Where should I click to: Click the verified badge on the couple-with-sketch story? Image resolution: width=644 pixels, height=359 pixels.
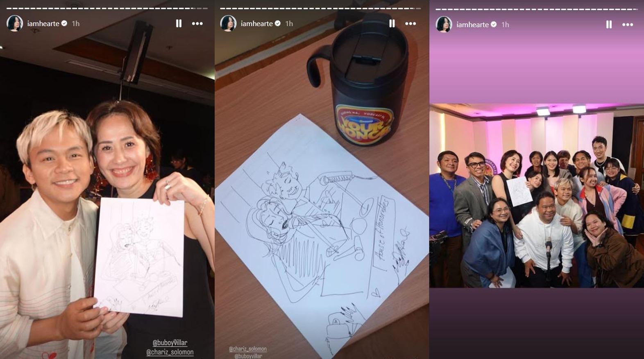coord(64,23)
